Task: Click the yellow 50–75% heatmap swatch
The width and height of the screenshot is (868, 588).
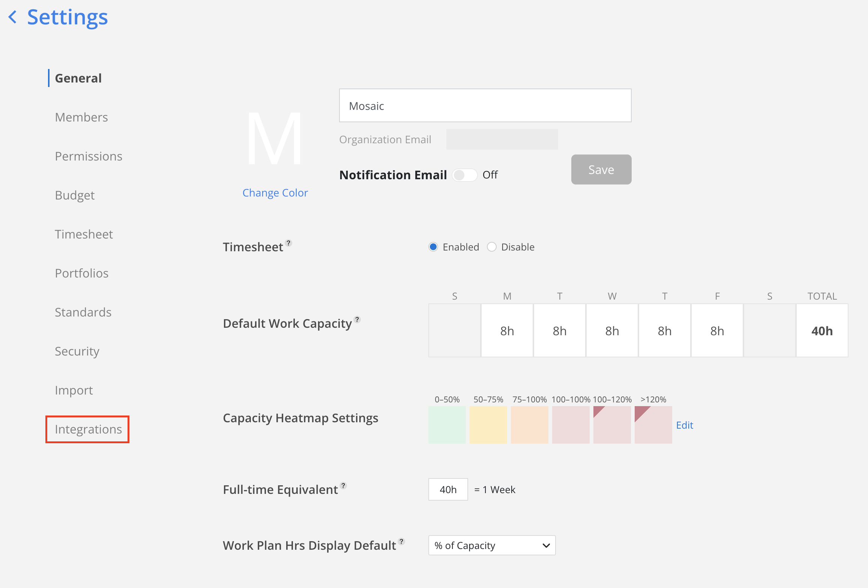Action: tap(488, 424)
